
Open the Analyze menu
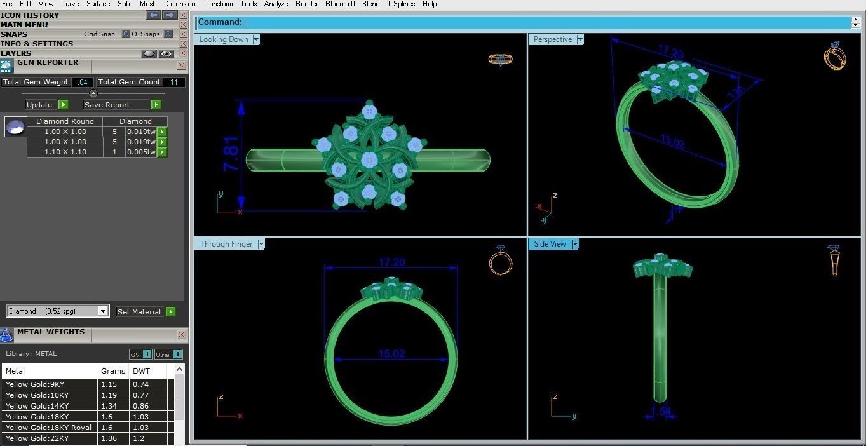click(x=276, y=4)
